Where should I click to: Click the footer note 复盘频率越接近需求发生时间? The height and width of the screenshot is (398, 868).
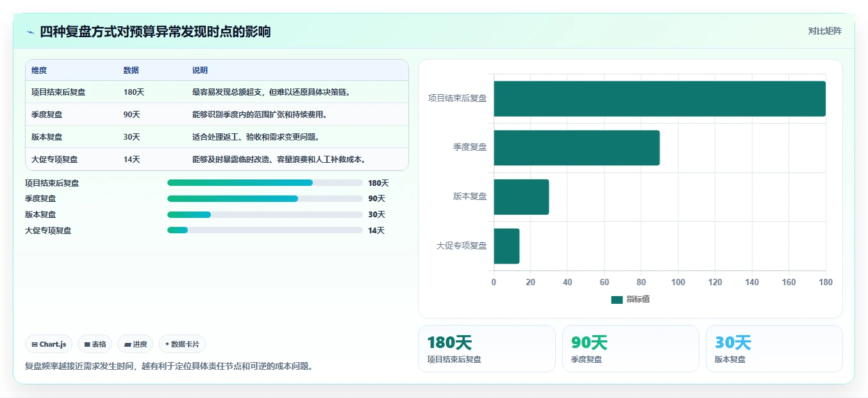coord(169,367)
